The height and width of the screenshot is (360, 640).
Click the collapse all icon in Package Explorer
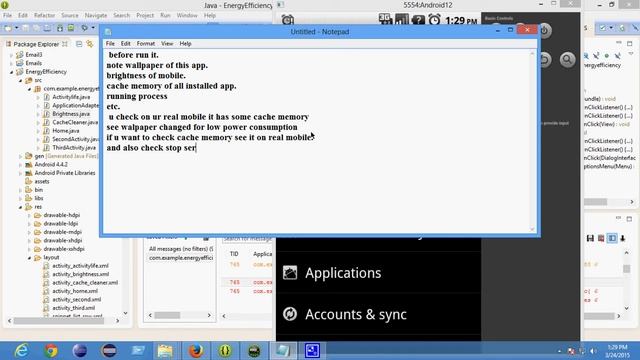coord(79,44)
